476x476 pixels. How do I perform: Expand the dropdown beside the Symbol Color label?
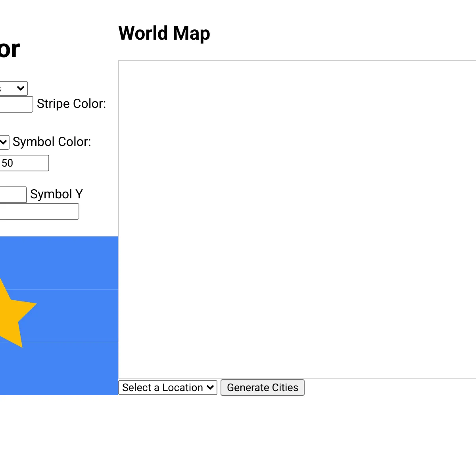pos(4,142)
